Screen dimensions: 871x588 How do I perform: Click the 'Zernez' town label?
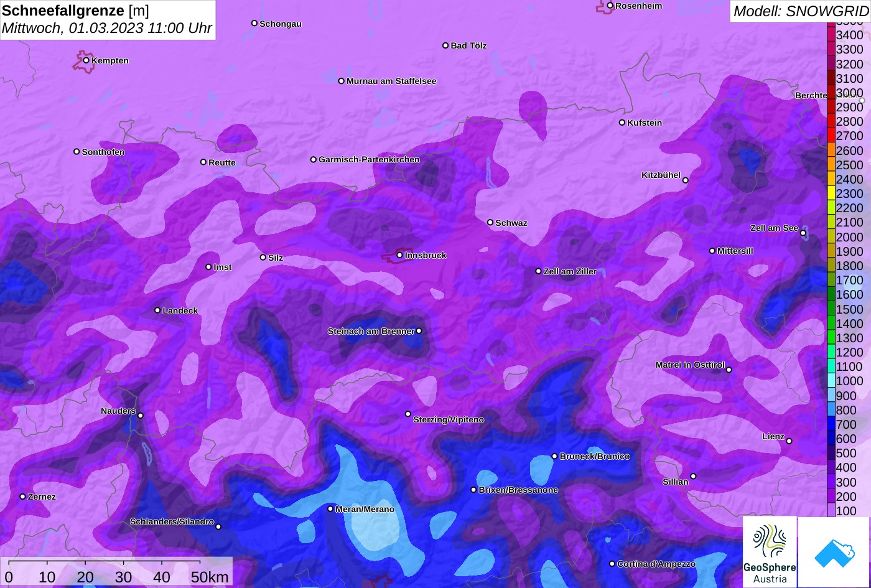tap(42, 497)
